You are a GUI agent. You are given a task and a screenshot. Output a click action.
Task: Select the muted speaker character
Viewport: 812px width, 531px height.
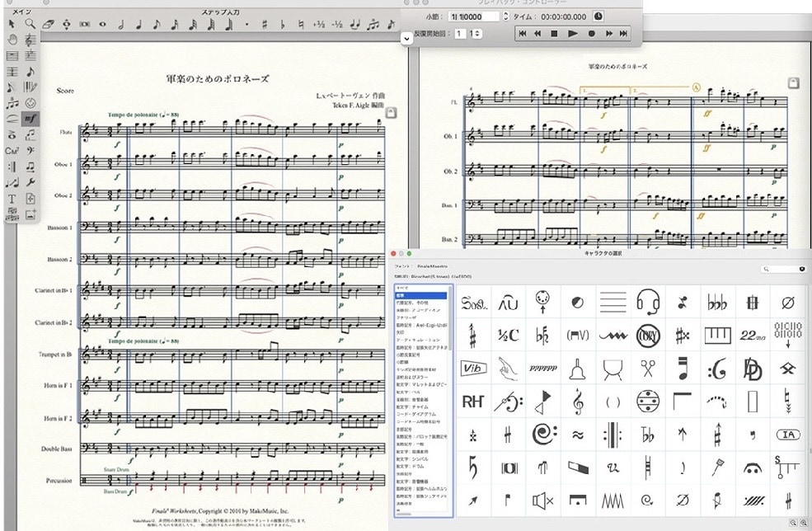(542, 500)
